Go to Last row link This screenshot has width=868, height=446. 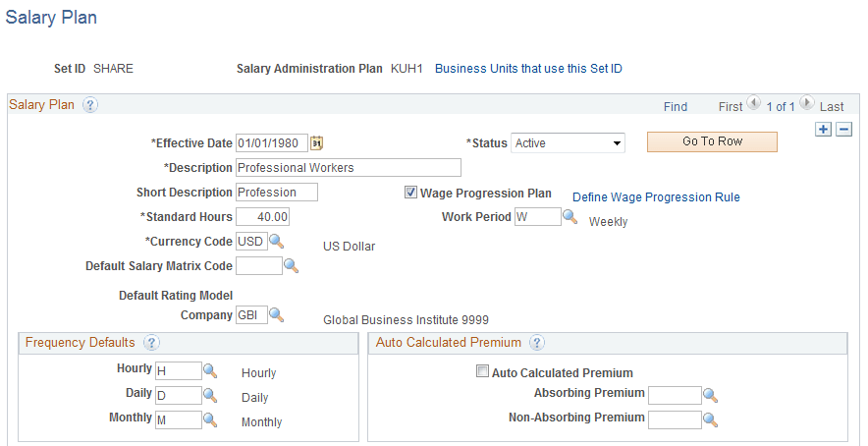[832, 106]
